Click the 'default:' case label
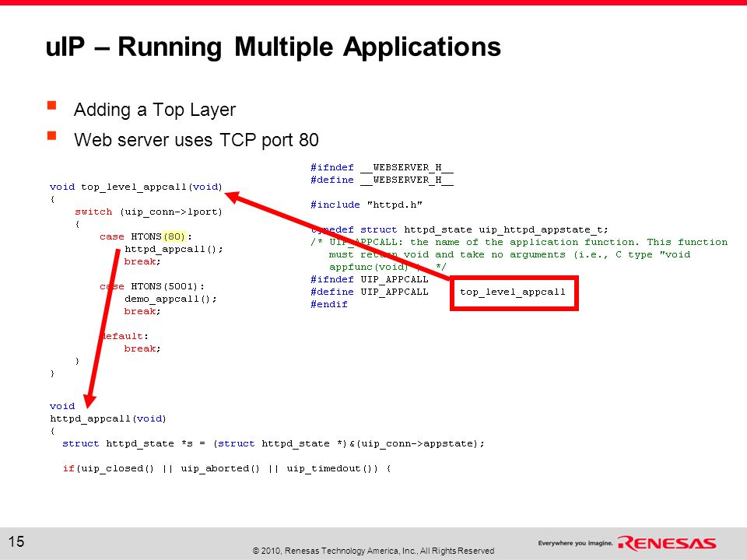Image resolution: width=747 pixels, height=560 pixels. pyautogui.click(x=124, y=336)
